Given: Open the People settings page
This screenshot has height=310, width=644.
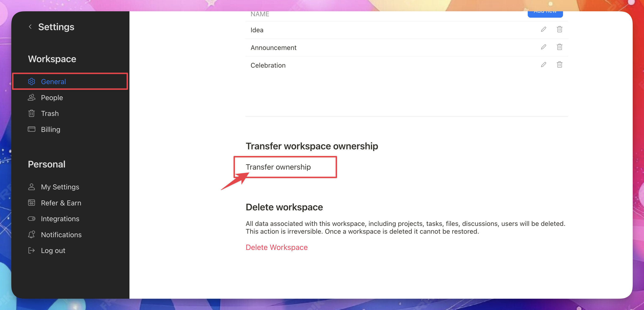Looking at the screenshot, I should coord(52,98).
